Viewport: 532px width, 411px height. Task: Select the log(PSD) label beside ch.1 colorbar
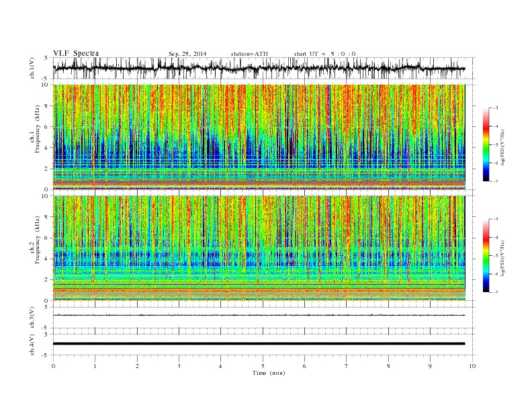503,147
